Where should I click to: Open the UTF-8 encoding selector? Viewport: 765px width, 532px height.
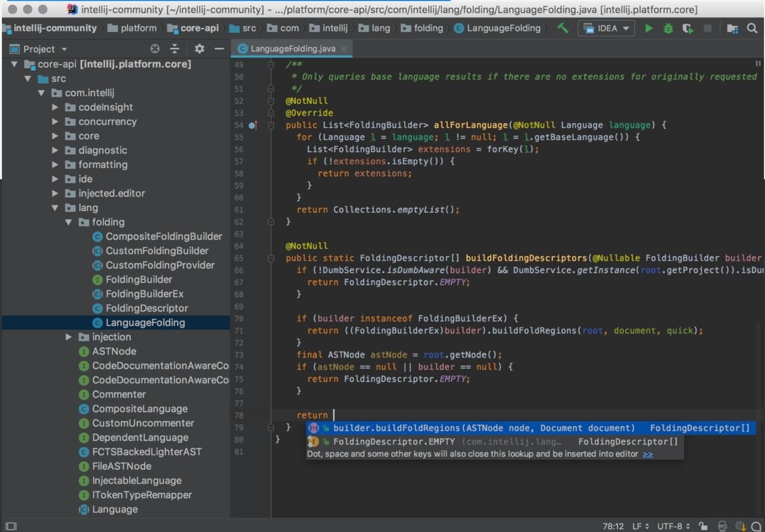(x=674, y=526)
